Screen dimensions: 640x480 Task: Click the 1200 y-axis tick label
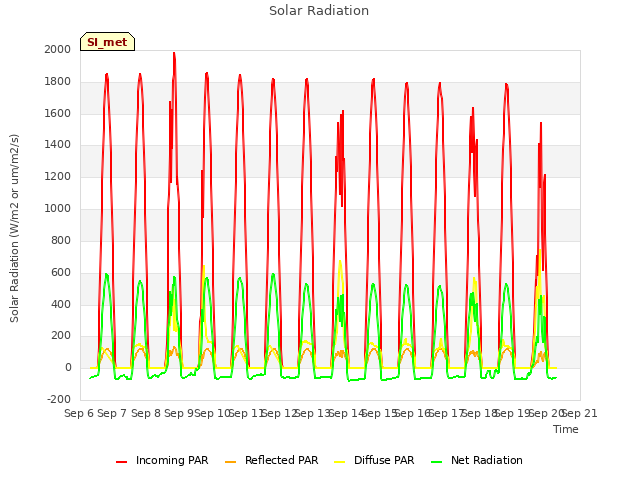point(58,177)
